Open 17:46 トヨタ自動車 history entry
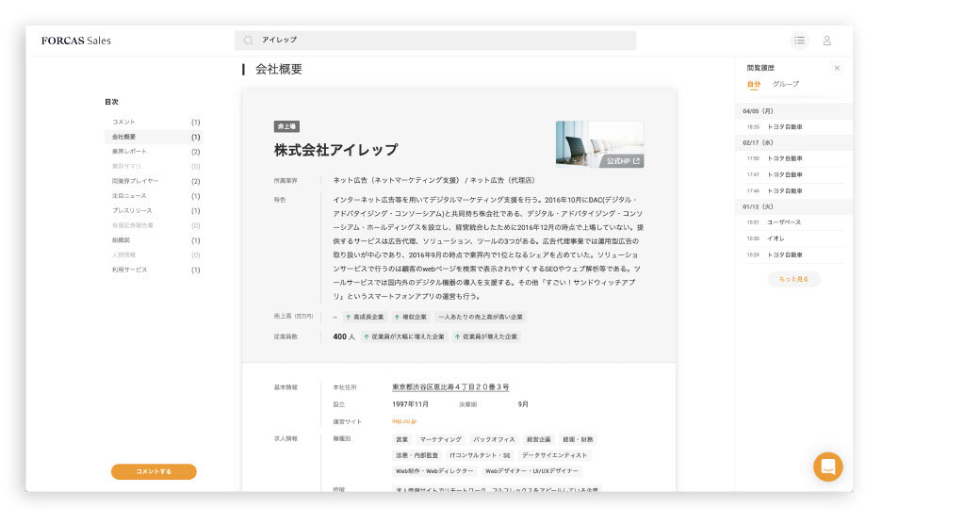The width and height of the screenshot is (980, 525). click(x=793, y=191)
